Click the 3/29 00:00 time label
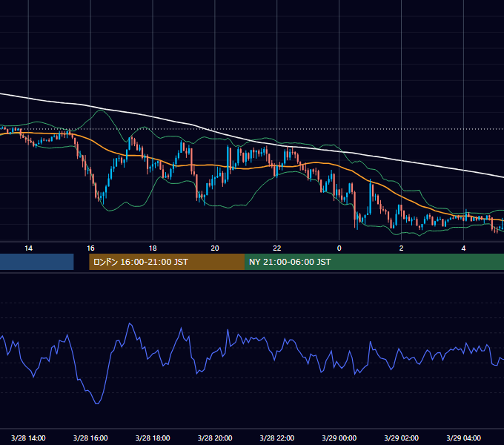 click(x=339, y=438)
